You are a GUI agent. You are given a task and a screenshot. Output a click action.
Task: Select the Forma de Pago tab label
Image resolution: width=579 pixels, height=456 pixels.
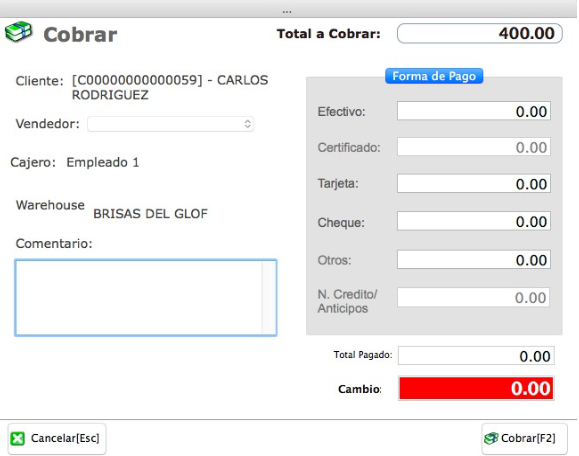coord(434,76)
